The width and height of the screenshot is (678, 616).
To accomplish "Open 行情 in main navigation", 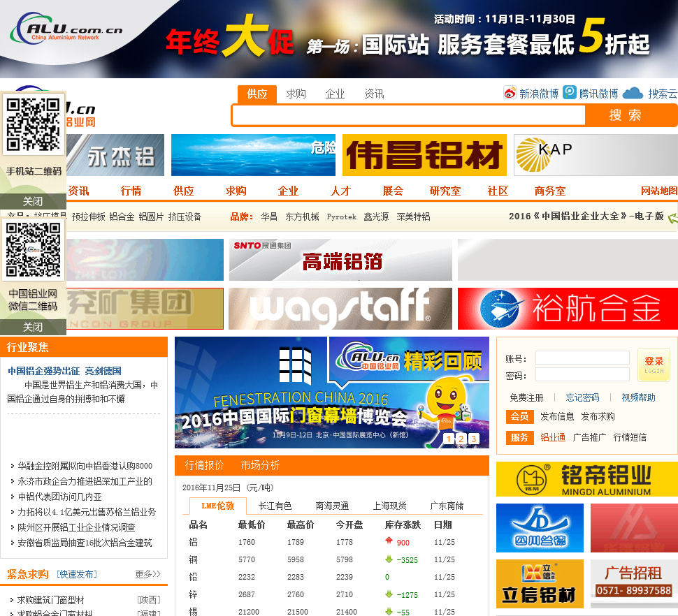I will pyautogui.click(x=131, y=191).
